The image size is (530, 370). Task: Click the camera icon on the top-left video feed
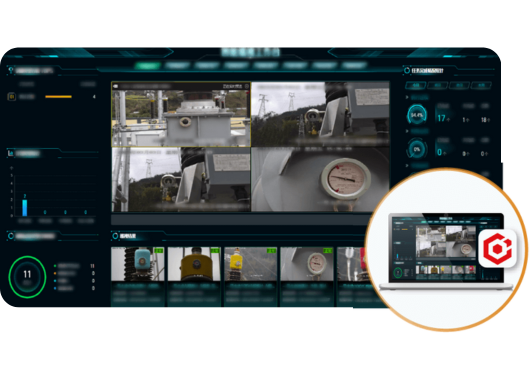pos(115,86)
